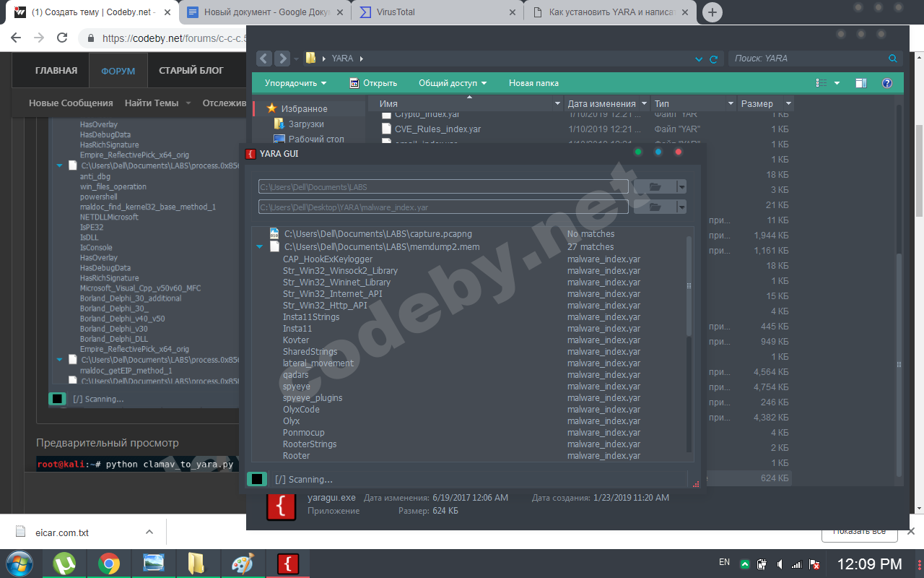Sort files by the Тип column header
This screenshot has height=578, width=924.
pyautogui.click(x=694, y=104)
